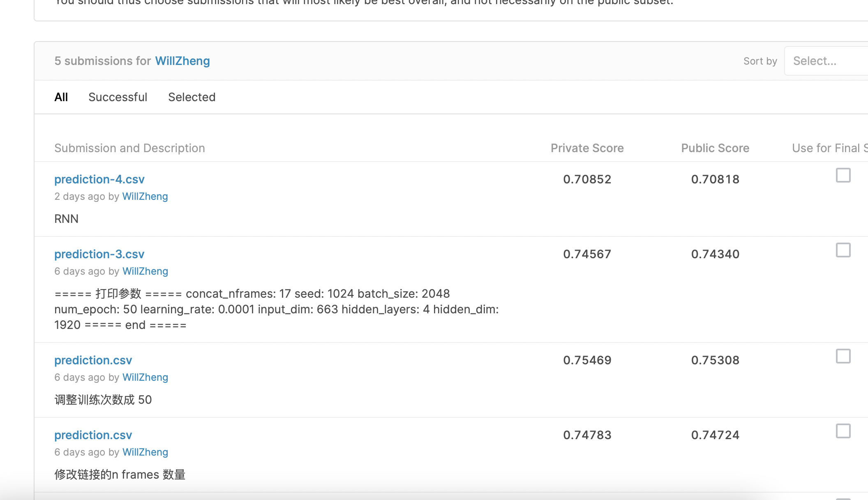Click WillZheng author under prediction-3.csv
This screenshot has height=500, width=868.
click(x=145, y=271)
